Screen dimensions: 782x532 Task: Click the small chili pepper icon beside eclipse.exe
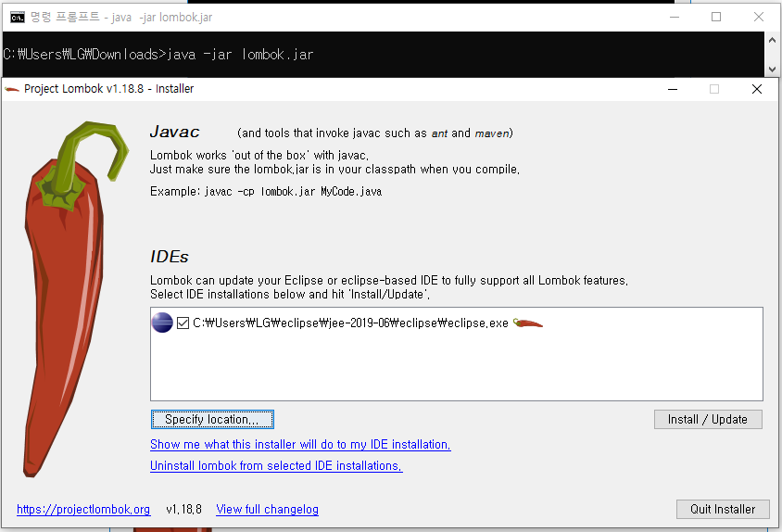tap(527, 323)
